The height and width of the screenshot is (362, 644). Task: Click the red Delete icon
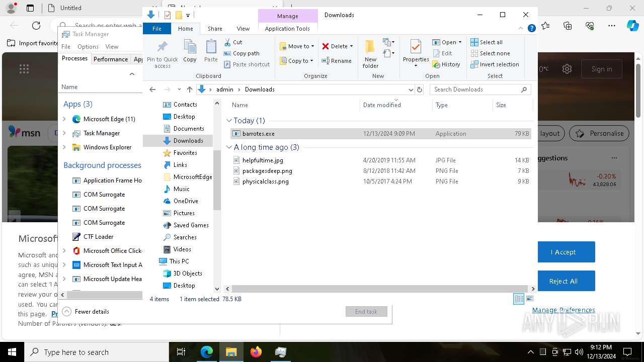point(326,46)
